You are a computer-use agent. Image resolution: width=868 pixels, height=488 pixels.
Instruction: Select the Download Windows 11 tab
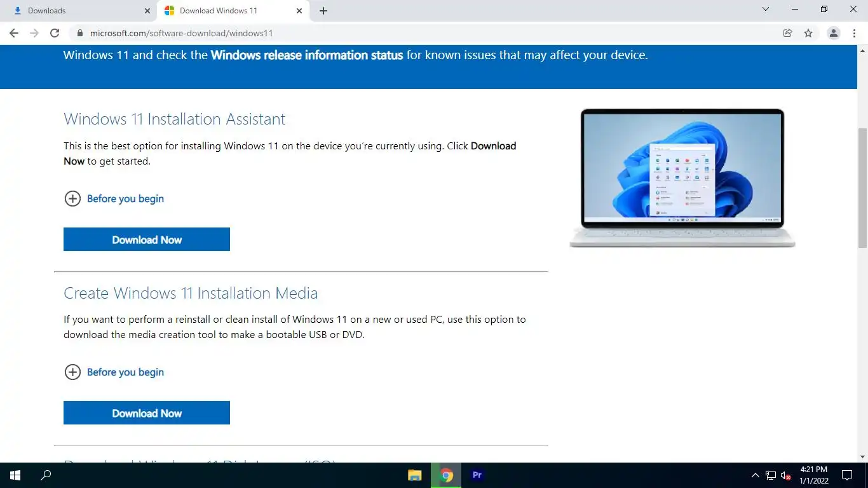point(233,11)
